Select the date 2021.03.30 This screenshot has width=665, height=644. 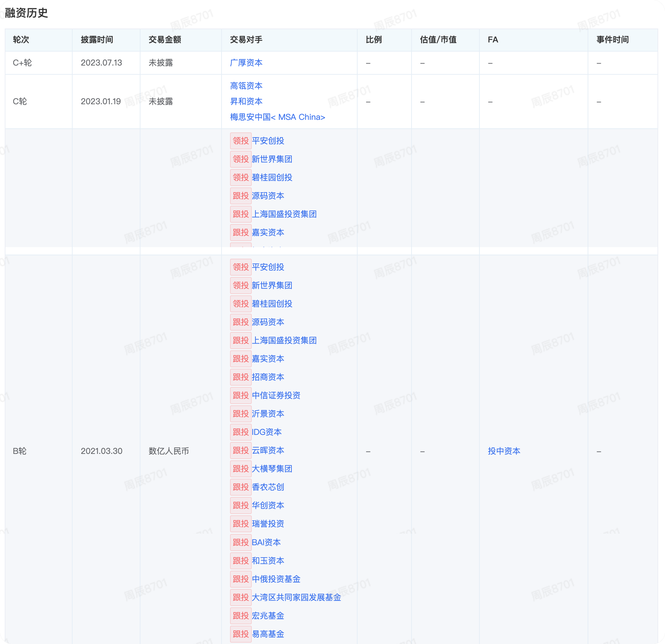[x=101, y=451]
